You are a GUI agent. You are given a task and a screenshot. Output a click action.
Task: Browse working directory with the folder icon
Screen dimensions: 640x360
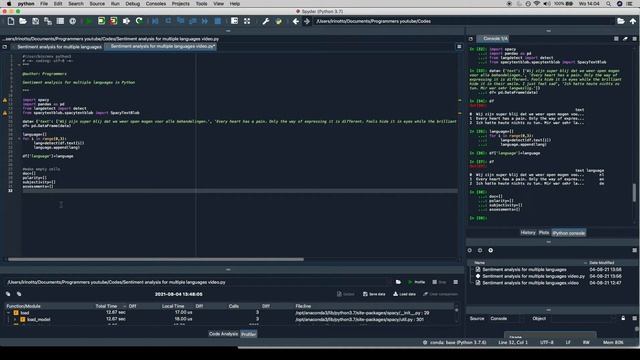click(621, 21)
